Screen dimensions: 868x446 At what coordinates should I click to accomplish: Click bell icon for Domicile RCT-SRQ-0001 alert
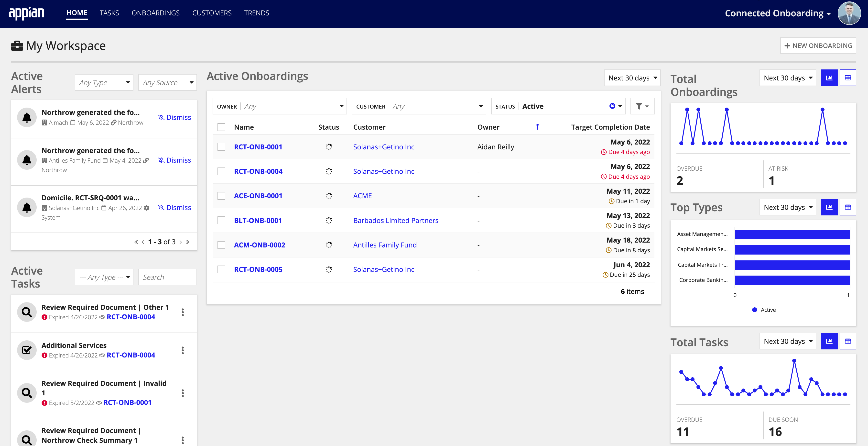(x=27, y=207)
